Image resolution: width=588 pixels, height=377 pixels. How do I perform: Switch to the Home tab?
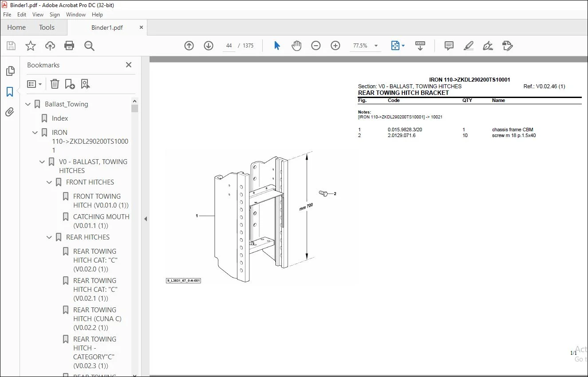coord(16,27)
